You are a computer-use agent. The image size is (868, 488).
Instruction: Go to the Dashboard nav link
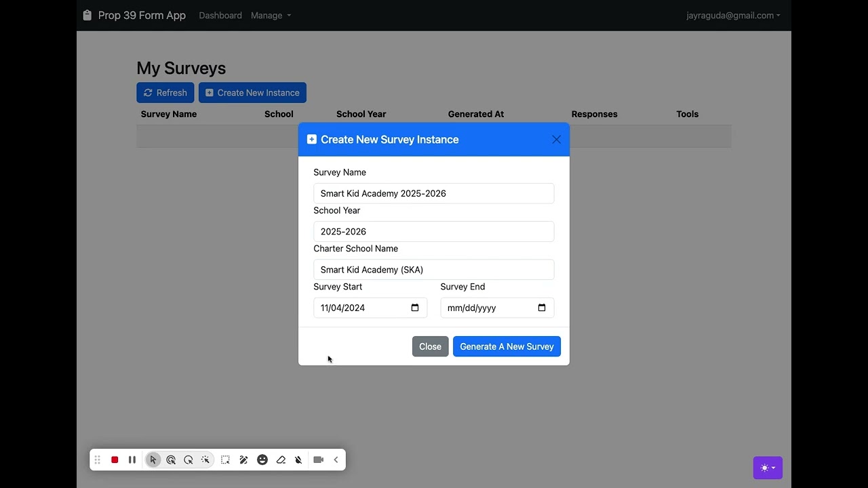(220, 16)
